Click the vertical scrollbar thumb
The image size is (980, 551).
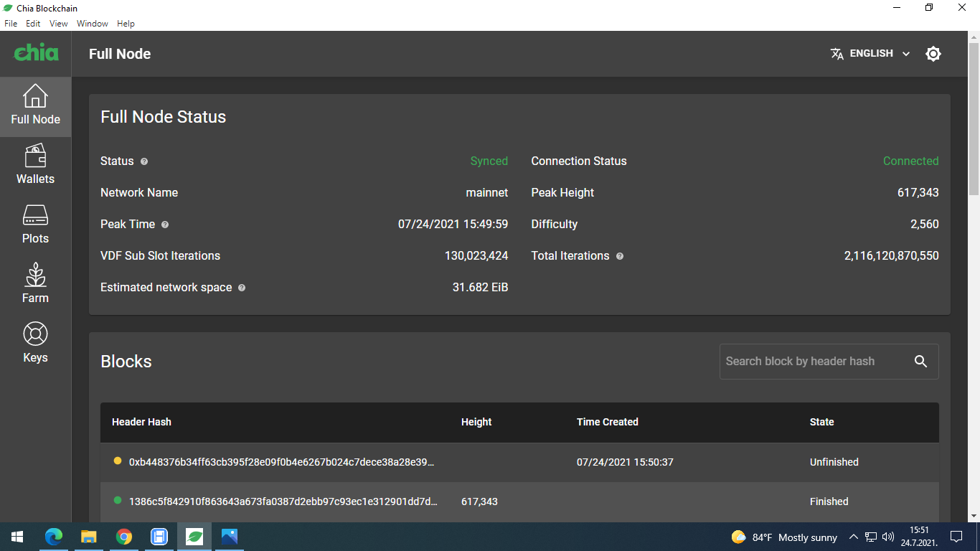974,118
